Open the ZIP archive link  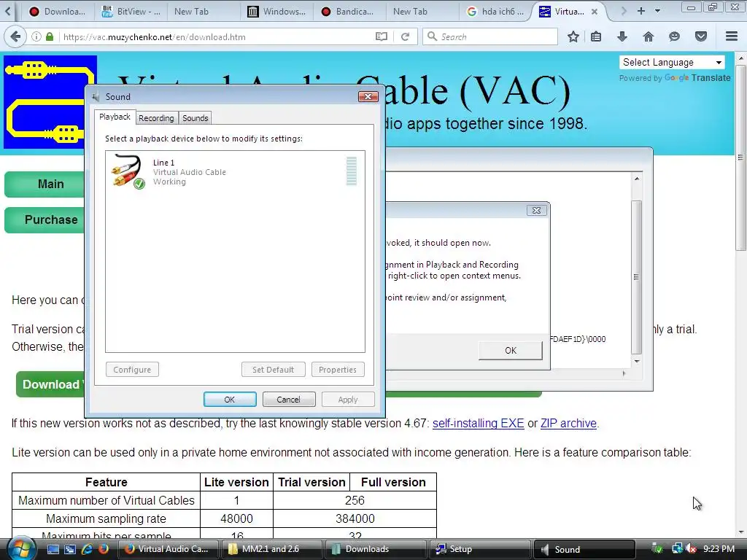(x=568, y=424)
